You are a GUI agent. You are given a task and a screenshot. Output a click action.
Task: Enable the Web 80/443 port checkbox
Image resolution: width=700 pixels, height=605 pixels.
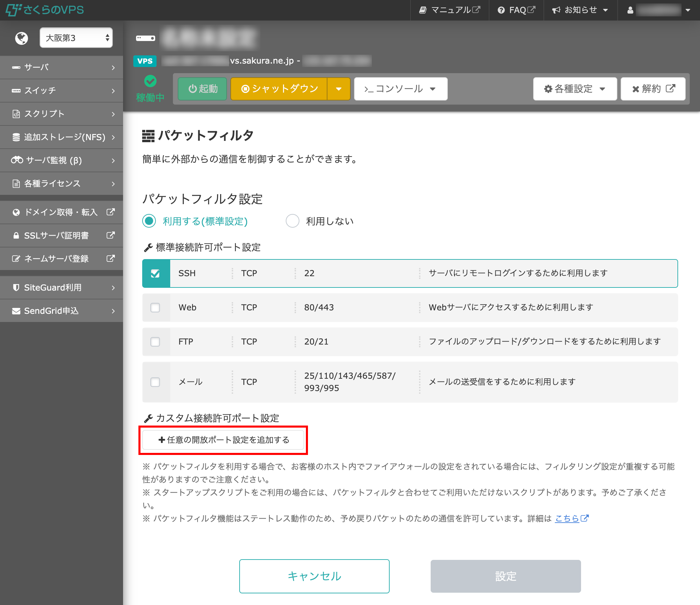156,307
